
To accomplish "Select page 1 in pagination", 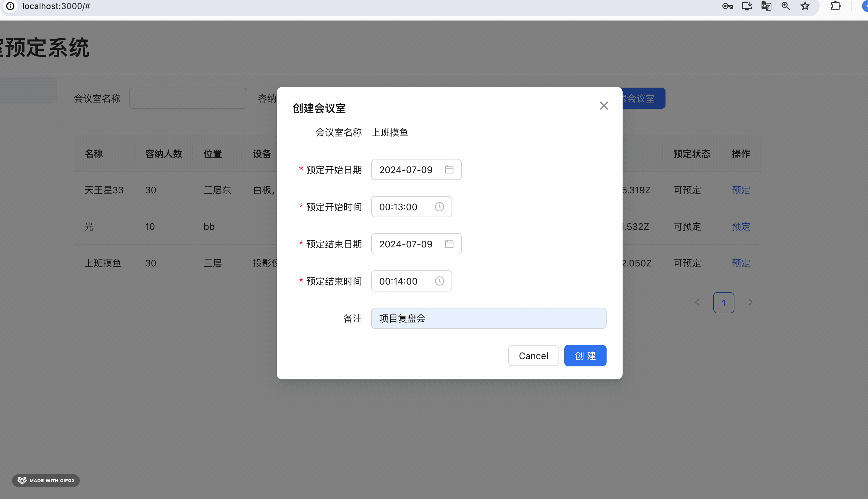I will click(x=723, y=303).
